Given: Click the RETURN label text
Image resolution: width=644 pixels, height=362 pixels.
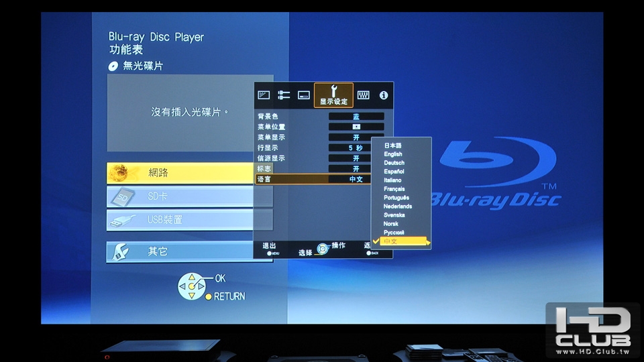Looking at the screenshot, I should [229, 296].
